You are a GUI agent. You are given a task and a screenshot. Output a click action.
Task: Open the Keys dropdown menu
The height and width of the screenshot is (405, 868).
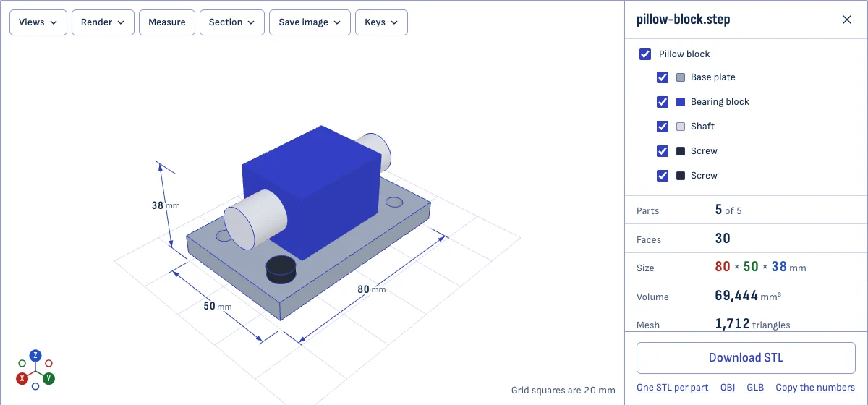click(381, 22)
